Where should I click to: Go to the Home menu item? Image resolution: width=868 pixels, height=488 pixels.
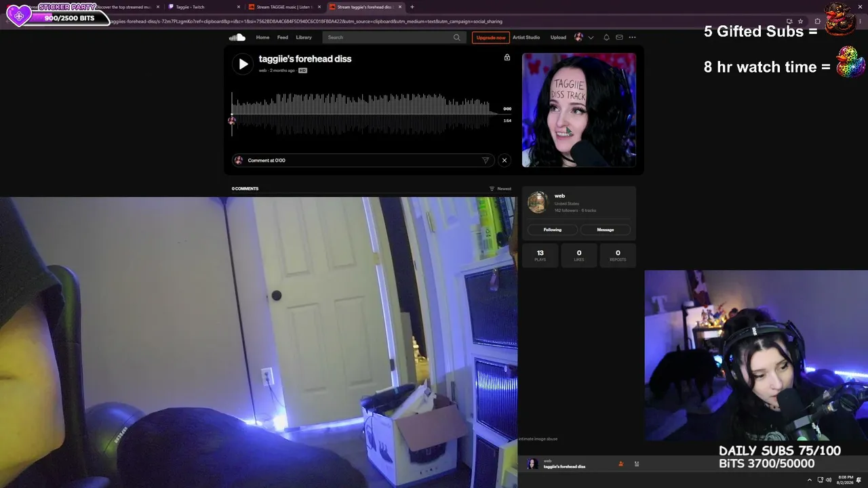262,37
